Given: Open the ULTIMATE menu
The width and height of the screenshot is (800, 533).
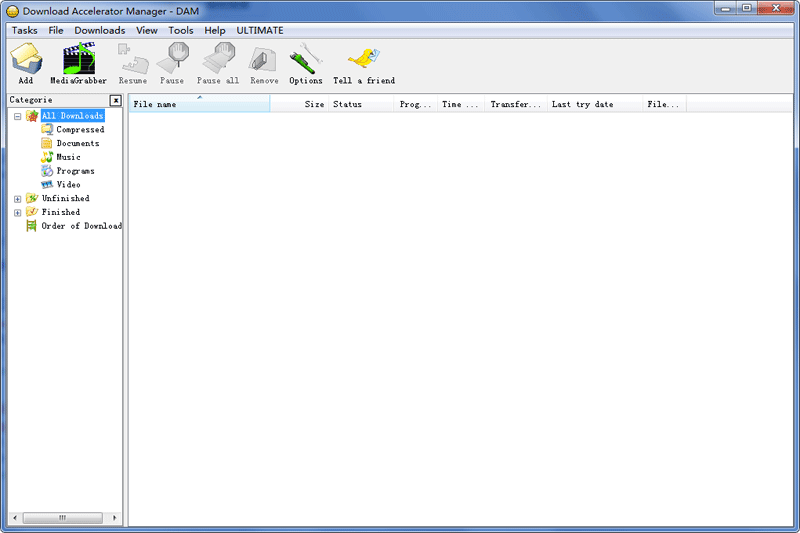Looking at the screenshot, I should point(260,31).
